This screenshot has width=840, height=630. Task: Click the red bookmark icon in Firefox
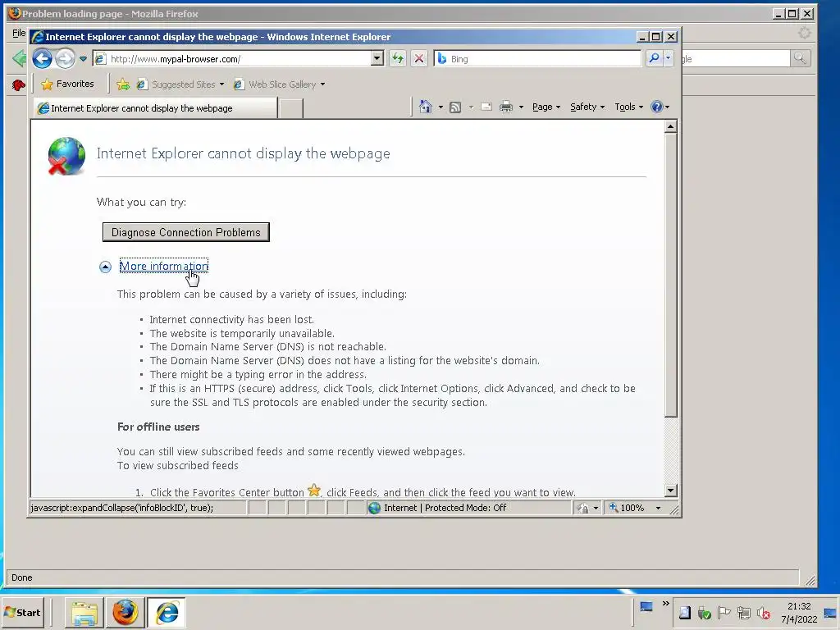click(x=18, y=84)
